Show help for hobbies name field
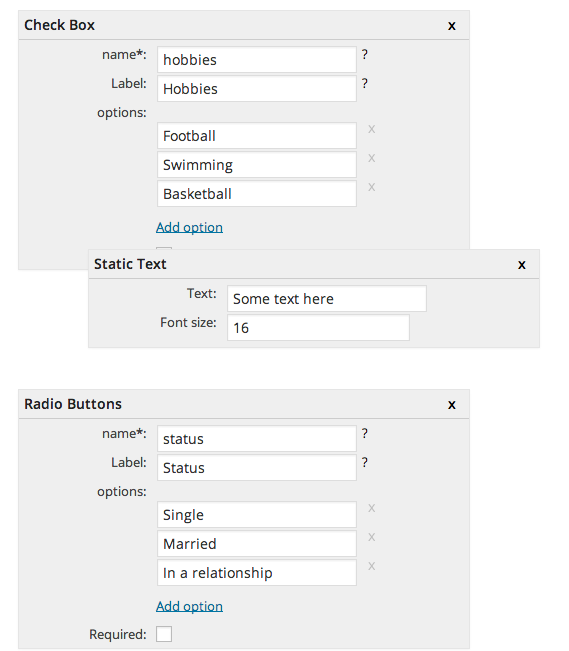Screen dimensions: 569x651 pos(365,54)
